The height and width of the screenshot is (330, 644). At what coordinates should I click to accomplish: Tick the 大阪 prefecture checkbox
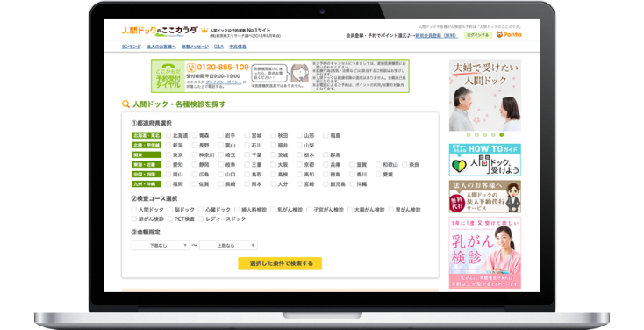pos(273,164)
